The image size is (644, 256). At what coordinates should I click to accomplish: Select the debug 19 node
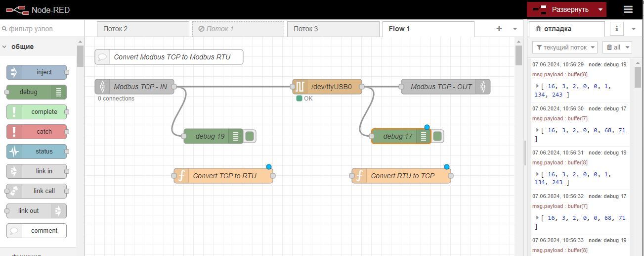click(x=214, y=136)
